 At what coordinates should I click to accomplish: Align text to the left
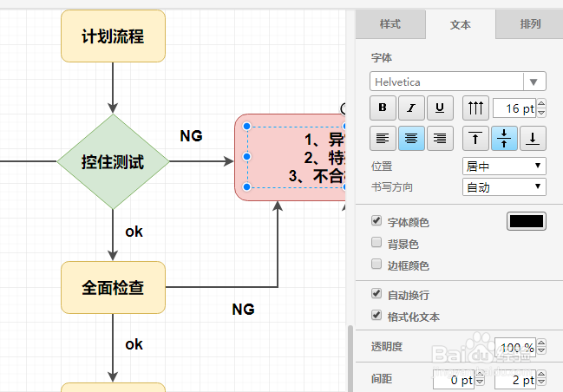[383, 138]
